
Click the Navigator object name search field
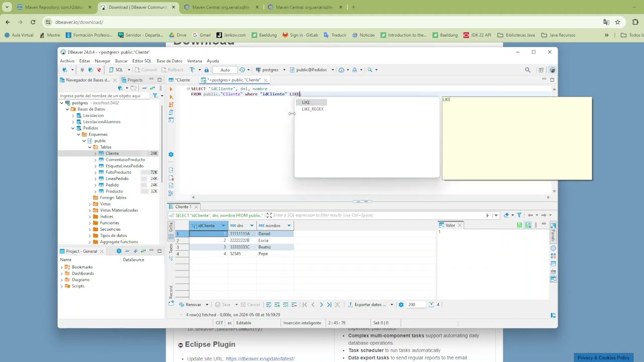pyautogui.click(x=105, y=96)
